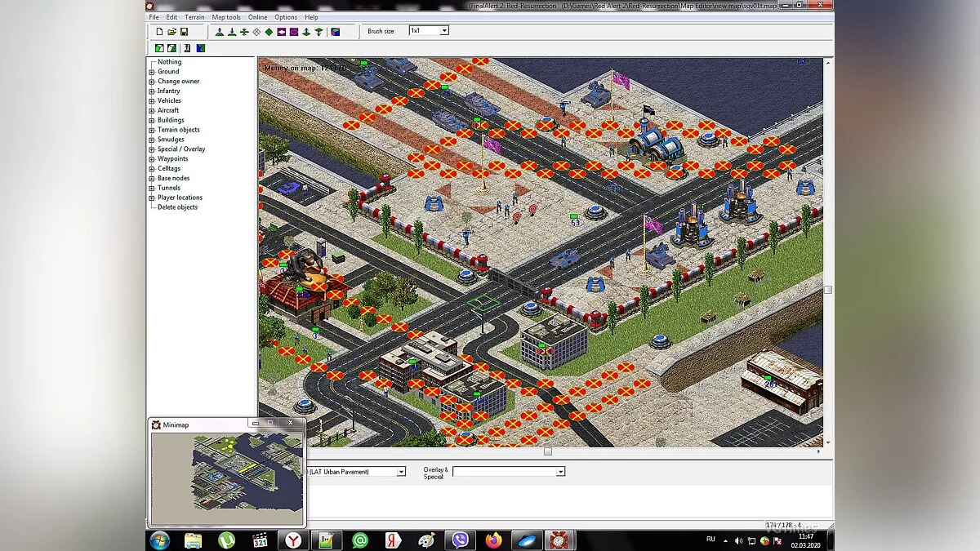Screen dimensions: 980x551
Task: Click the map view vertical scrollbar thumb
Action: tap(828, 290)
